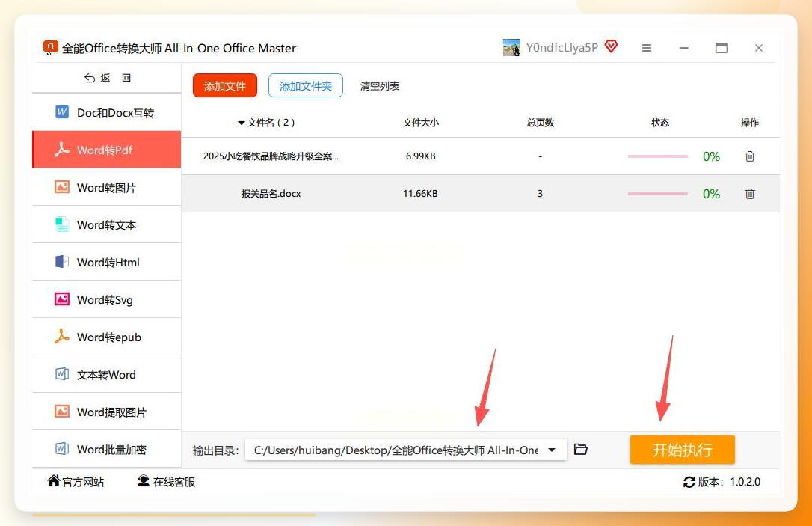The width and height of the screenshot is (812, 526).
Task: Click the 文本转Word document icon
Action: click(61, 373)
